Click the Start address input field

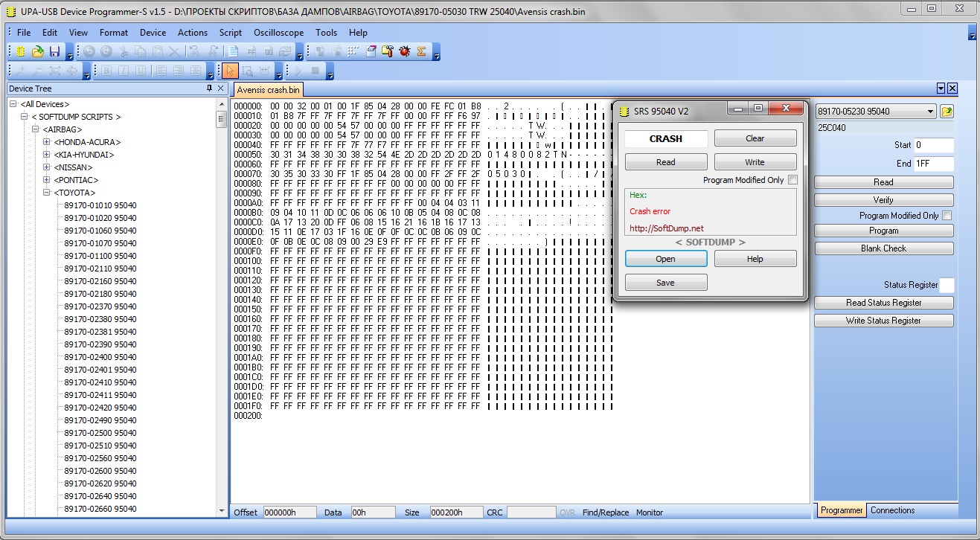[x=933, y=145]
